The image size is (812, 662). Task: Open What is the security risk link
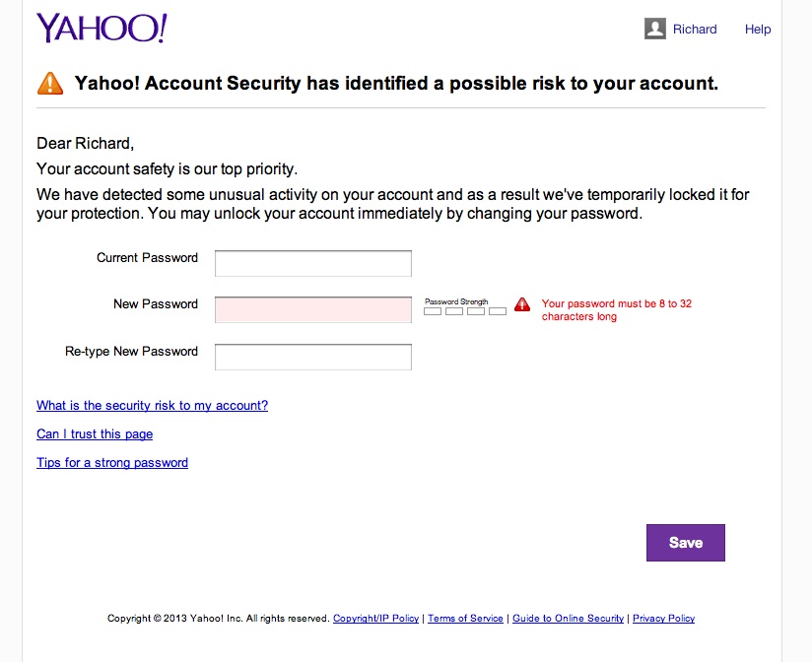(x=152, y=405)
